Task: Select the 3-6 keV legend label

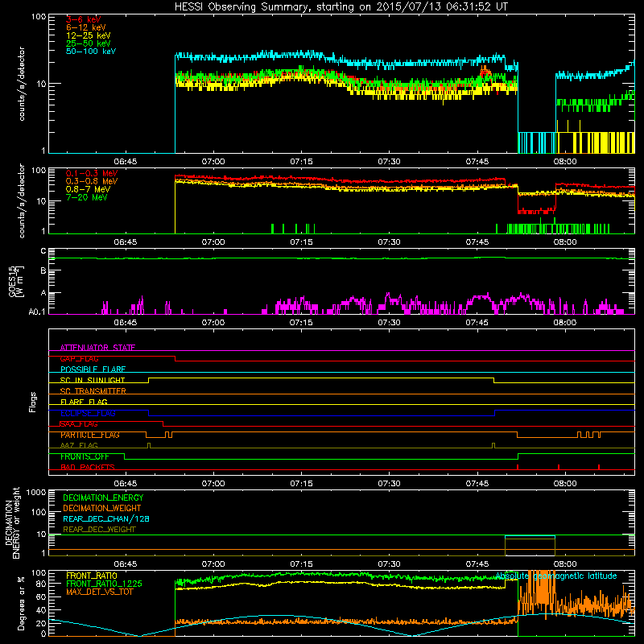Action: pyautogui.click(x=84, y=19)
